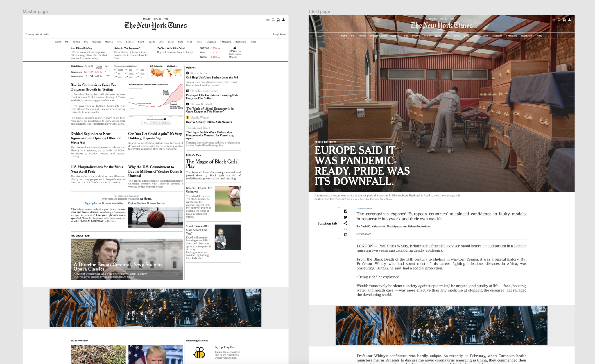Open Listen to 'The Argument' headline
This screenshot has height=364, width=595.
pos(127,48)
